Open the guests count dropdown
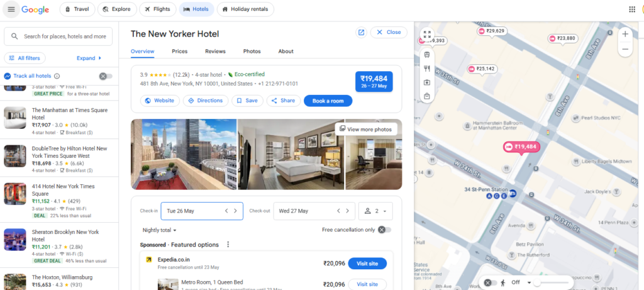 point(375,211)
